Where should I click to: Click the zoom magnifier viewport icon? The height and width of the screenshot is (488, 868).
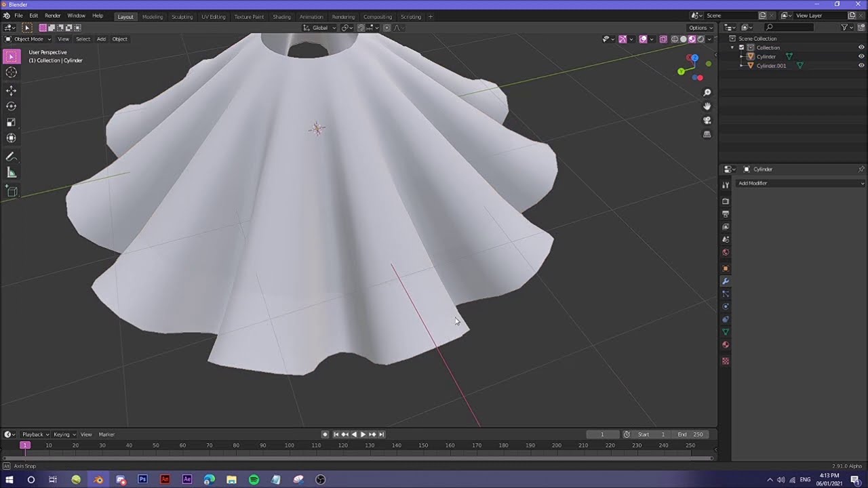pyautogui.click(x=707, y=92)
